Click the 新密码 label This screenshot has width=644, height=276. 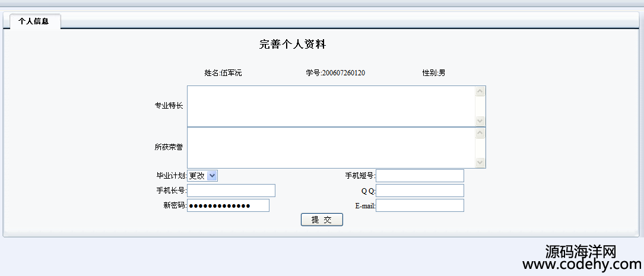pyautogui.click(x=175, y=205)
